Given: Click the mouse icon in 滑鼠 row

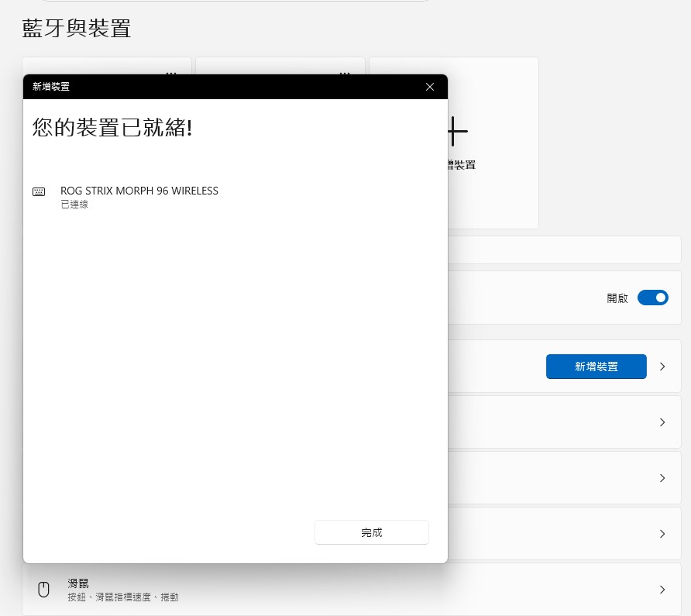Looking at the screenshot, I should tap(43, 590).
